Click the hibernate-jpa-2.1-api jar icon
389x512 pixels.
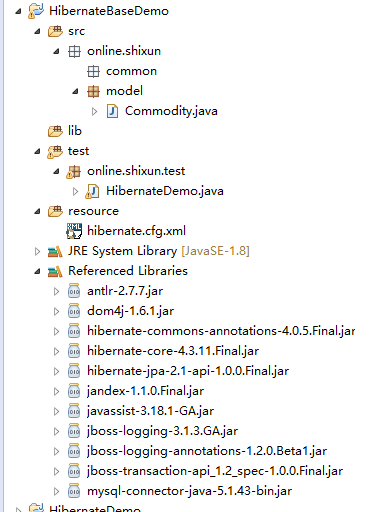(74, 371)
